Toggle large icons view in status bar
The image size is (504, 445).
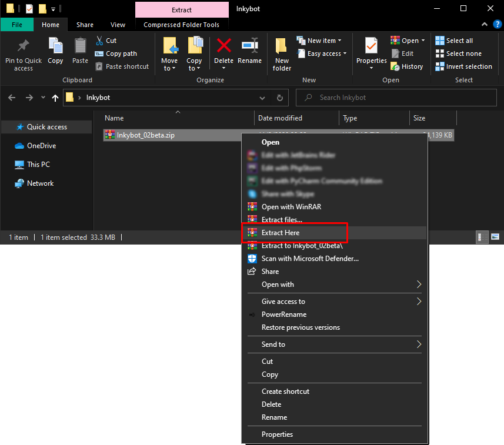click(x=495, y=237)
